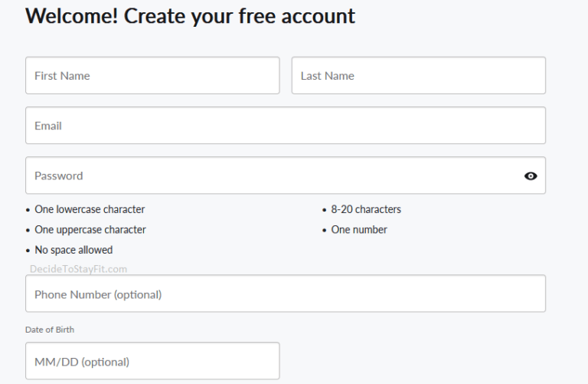Show password using the eye icon
This screenshot has width=588, height=384.
coord(531,176)
